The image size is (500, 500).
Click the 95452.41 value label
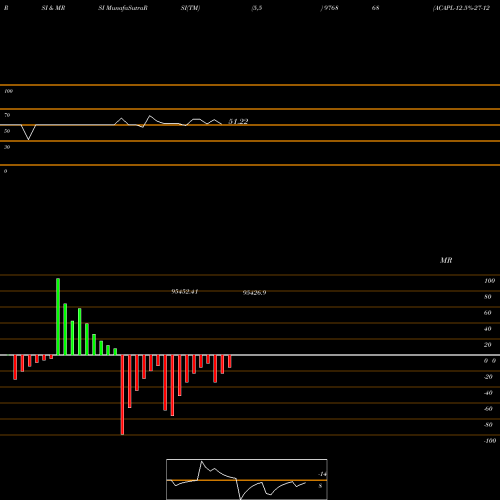click(x=185, y=292)
